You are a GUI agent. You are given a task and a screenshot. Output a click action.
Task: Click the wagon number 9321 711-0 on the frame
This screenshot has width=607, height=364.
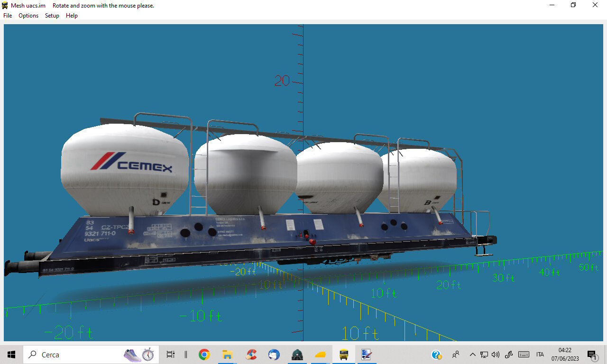click(x=100, y=233)
